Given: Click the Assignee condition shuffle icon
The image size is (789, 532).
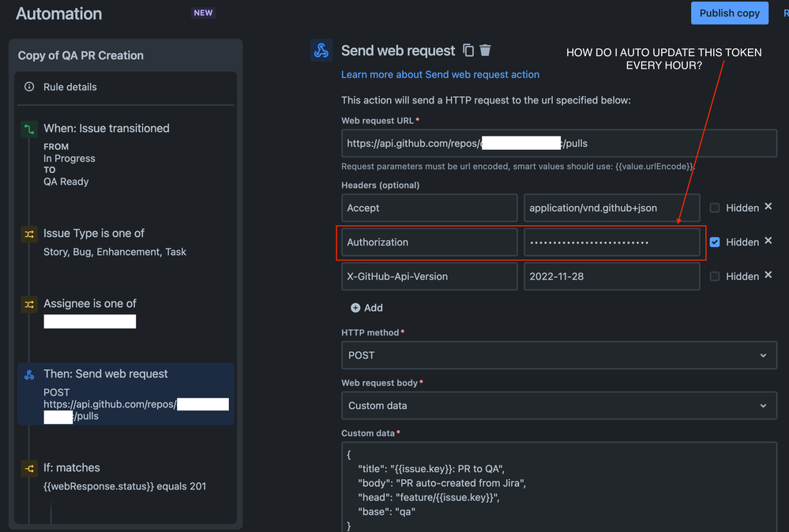Looking at the screenshot, I should pos(29,304).
